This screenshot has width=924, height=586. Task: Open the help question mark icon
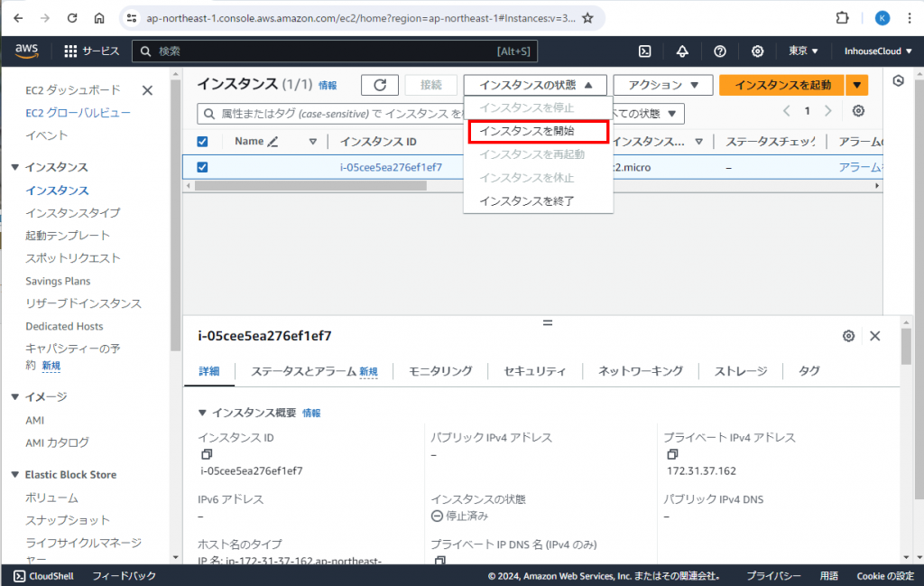coord(720,51)
